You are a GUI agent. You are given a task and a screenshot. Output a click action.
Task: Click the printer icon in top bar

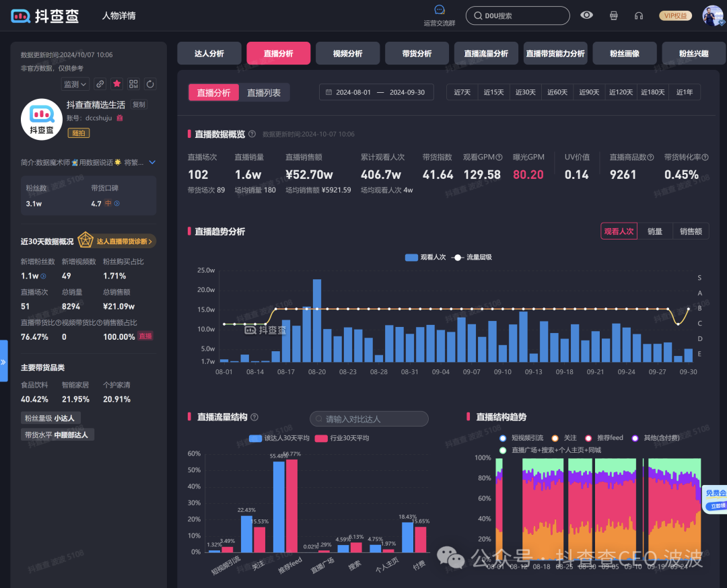coord(613,15)
